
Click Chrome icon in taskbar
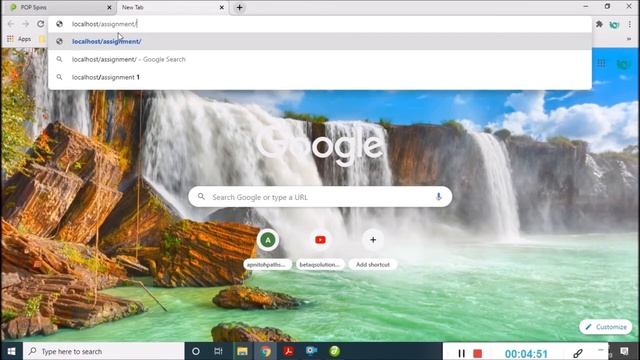pyautogui.click(x=266, y=351)
